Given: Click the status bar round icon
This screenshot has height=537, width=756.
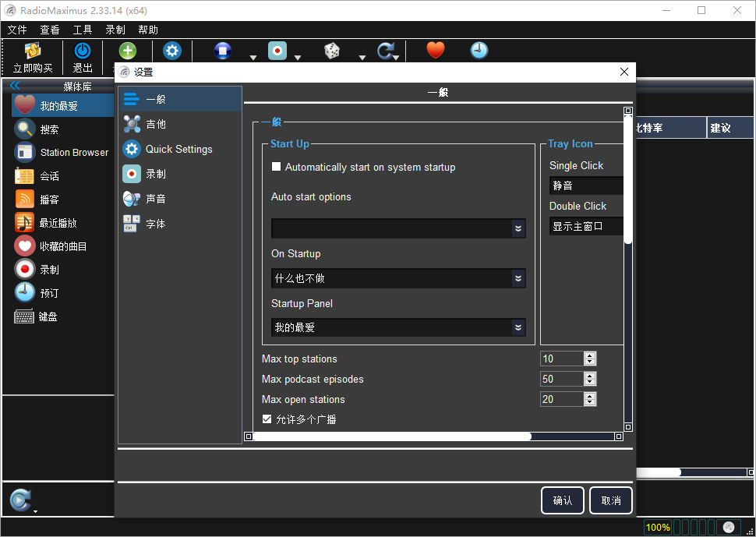Looking at the screenshot, I should click(x=729, y=527).
